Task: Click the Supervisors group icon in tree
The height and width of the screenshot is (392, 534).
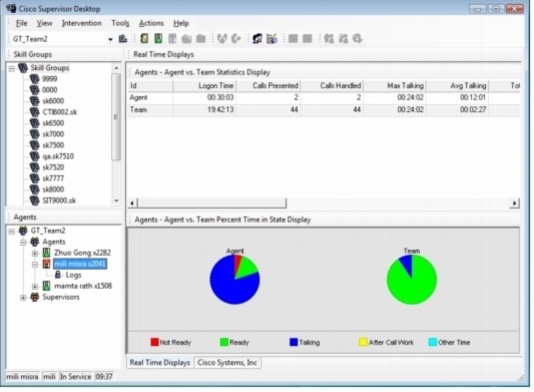Action: (35, 297)
